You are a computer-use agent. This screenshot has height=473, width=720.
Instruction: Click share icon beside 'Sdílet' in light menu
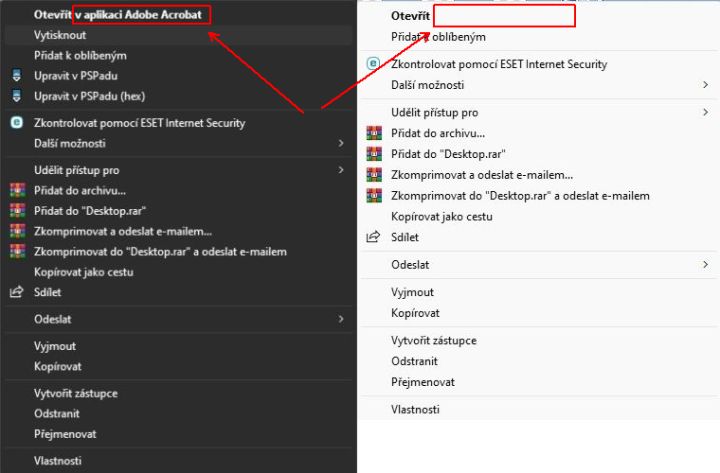pyautogui.click(x=373, y=237)
